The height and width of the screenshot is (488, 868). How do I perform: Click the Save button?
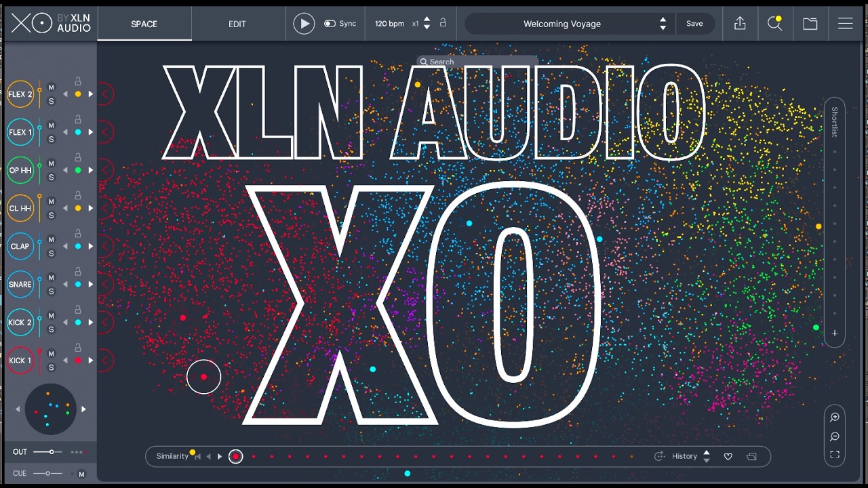tap(694, 24)
